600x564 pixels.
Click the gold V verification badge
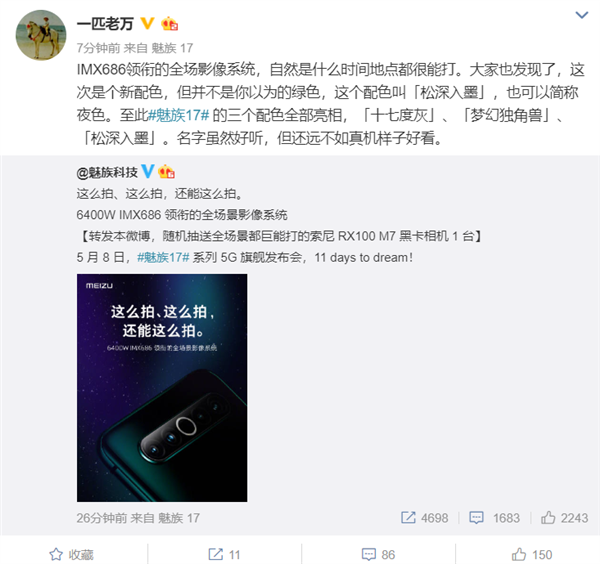tap(147, 23)
